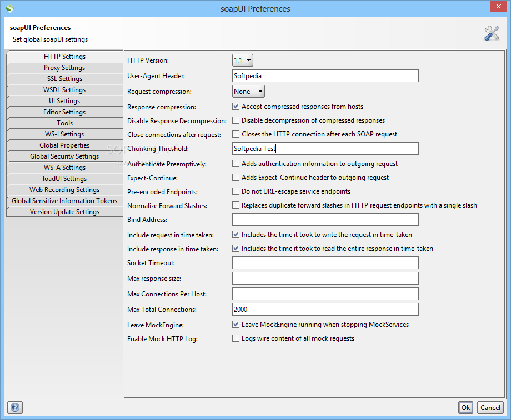This screenshot has height=420, width=511.
Task: Focus the User-Agent Header field
Action: coord(325,76)
